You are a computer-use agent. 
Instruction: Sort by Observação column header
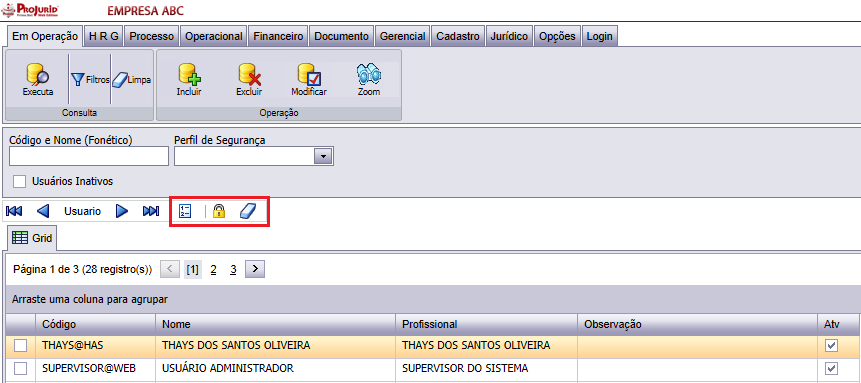[697, 324]
